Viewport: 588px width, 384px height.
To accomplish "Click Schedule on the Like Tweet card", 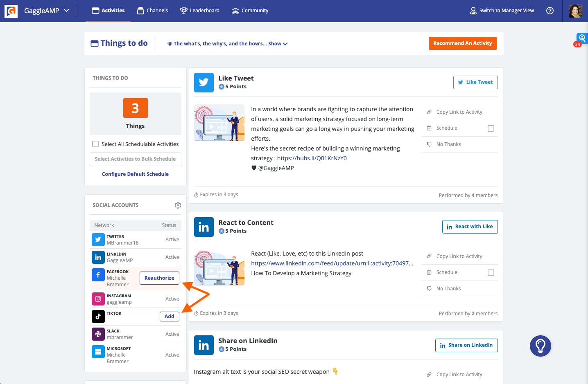I will pos(447,128).
